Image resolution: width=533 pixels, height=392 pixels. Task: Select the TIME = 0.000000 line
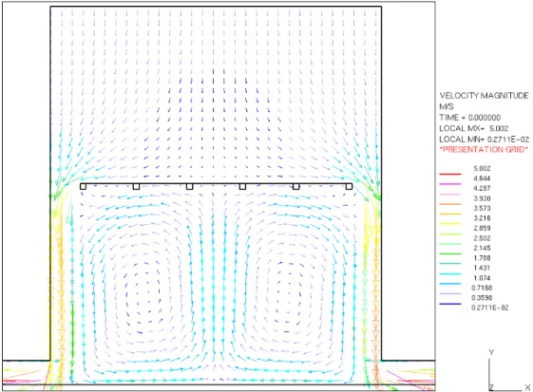469,118
